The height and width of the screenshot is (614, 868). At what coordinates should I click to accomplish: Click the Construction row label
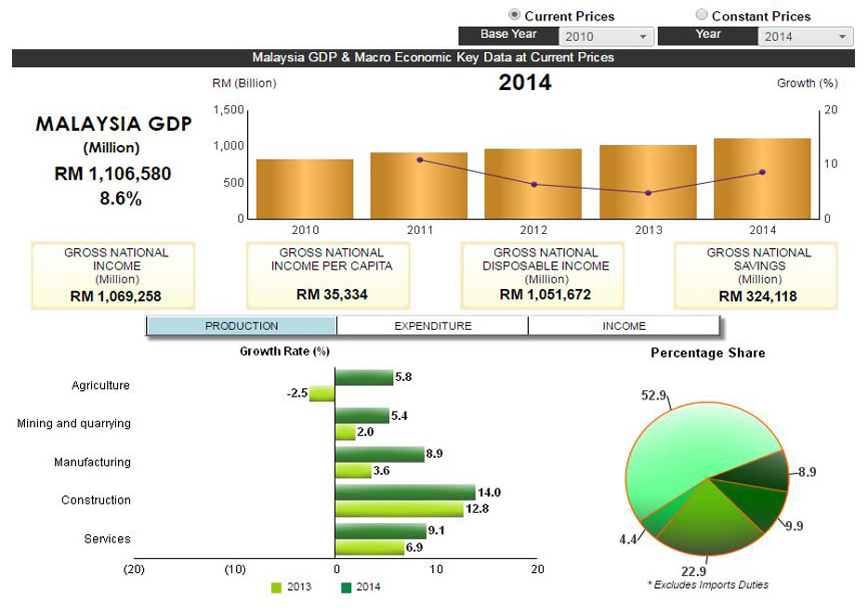(x=97, y=500)
